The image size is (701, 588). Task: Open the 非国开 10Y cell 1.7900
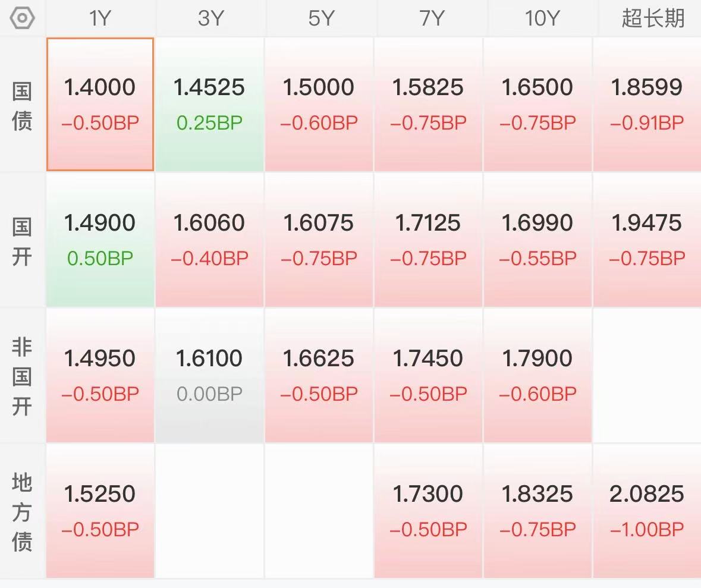(537, 376)
